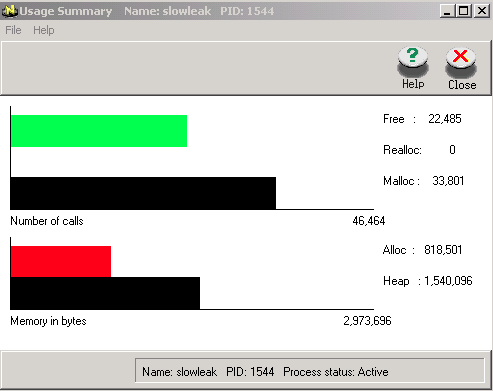493x391 pixels.
Task: Click the black Heap memory bar
Action: pos(105,293)
